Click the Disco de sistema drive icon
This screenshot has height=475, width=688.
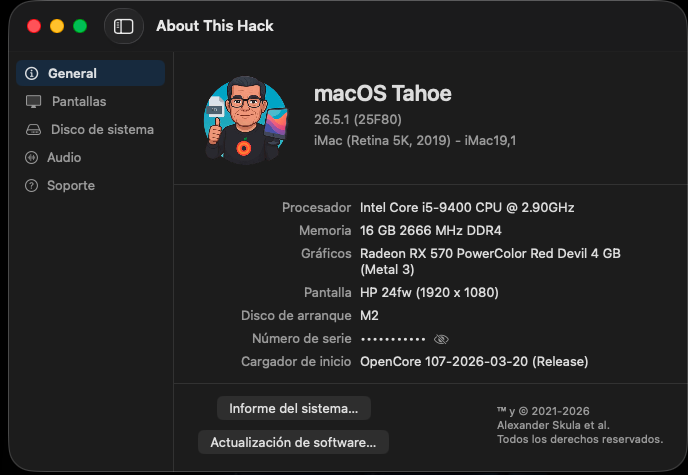coord(33,129)
